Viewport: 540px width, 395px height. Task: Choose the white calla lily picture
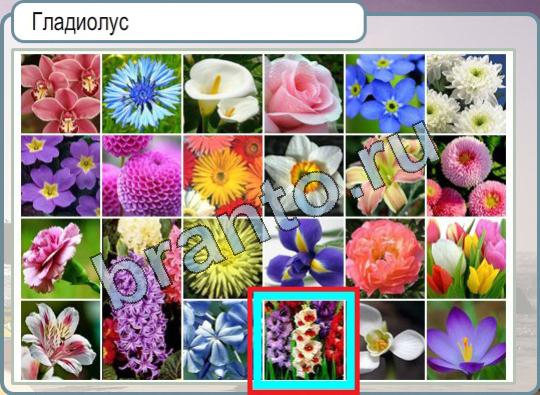click(223, 94)
